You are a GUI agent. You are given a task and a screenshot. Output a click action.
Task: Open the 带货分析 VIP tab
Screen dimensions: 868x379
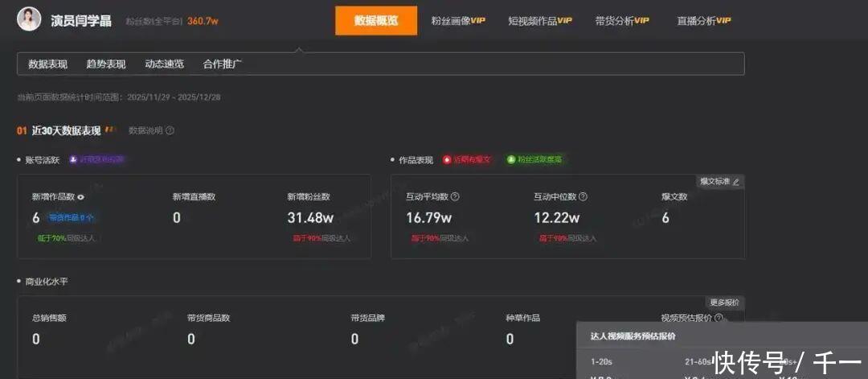[622, 21]
